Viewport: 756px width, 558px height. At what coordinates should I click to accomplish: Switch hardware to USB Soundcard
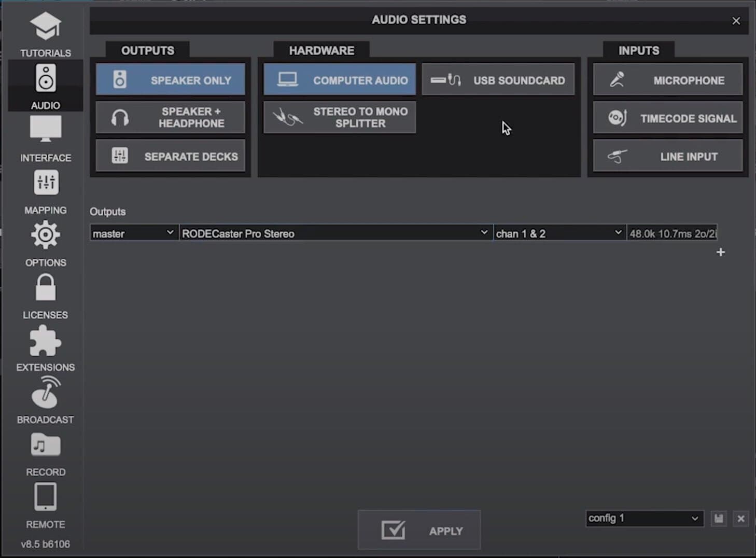point(498,79)
